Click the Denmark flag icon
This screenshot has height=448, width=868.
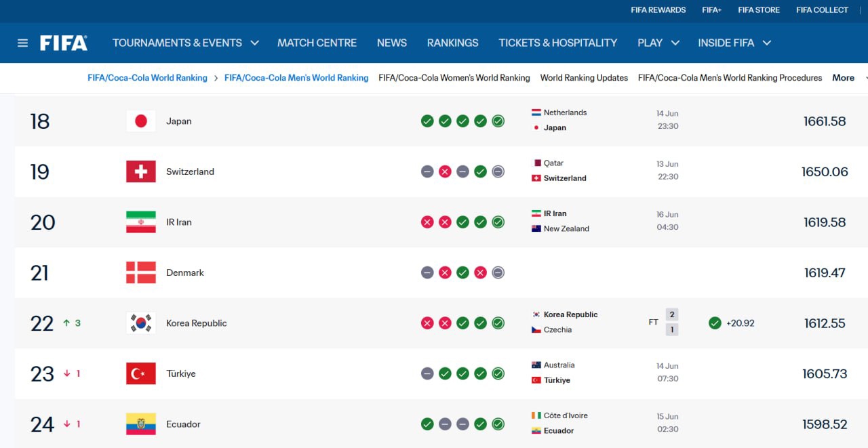[x=141, y=272]
